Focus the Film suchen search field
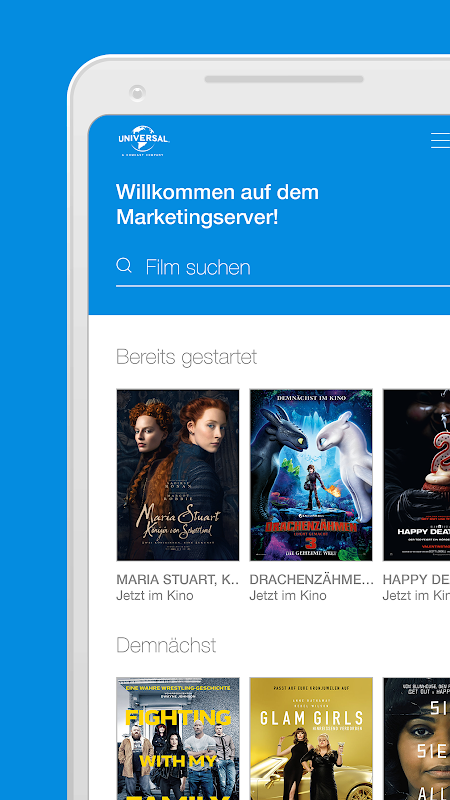The image size is (450, 800). 283,267
